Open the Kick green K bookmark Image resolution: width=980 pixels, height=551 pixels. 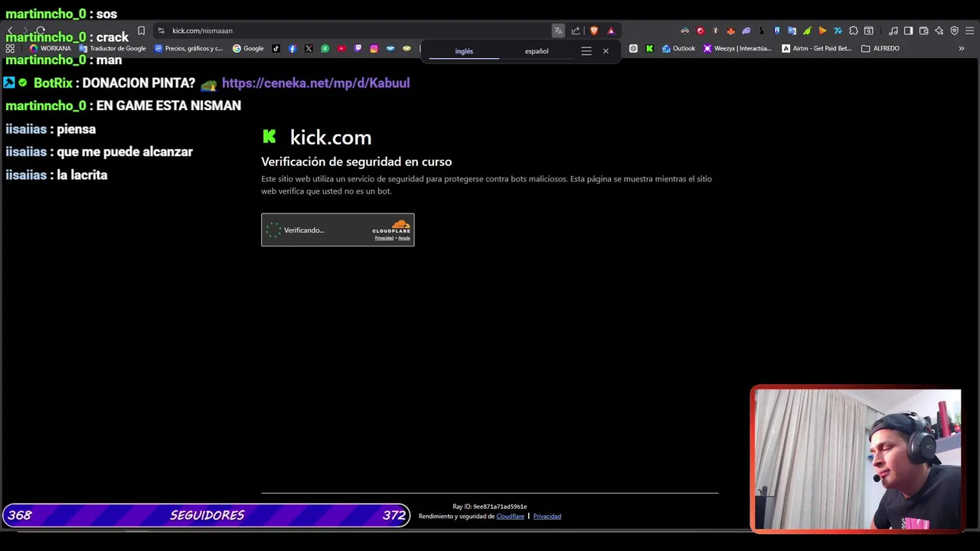(649, 48)
